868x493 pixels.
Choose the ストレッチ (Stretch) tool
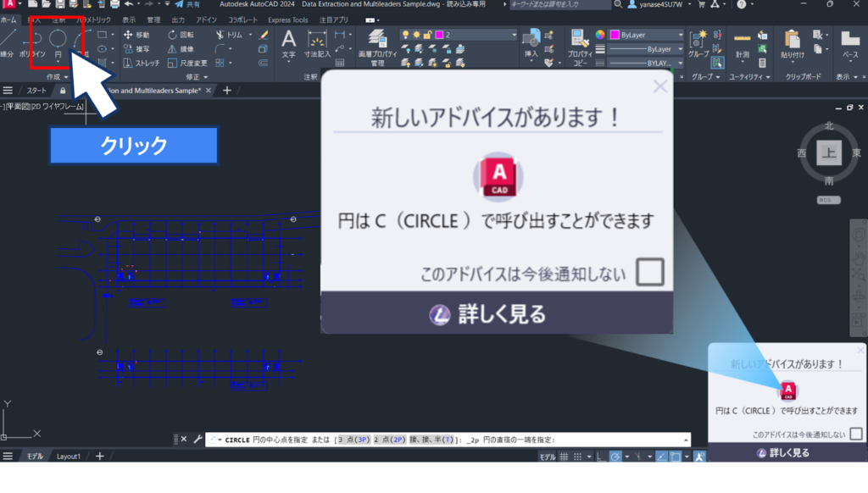coord(142,63)
